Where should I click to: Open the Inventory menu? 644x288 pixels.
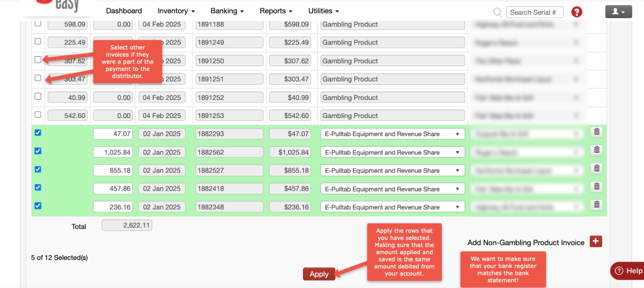coord(176,11)
